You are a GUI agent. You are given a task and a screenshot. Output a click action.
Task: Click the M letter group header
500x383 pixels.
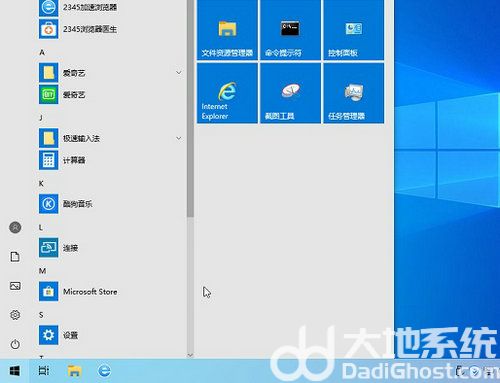coord(42,271)
